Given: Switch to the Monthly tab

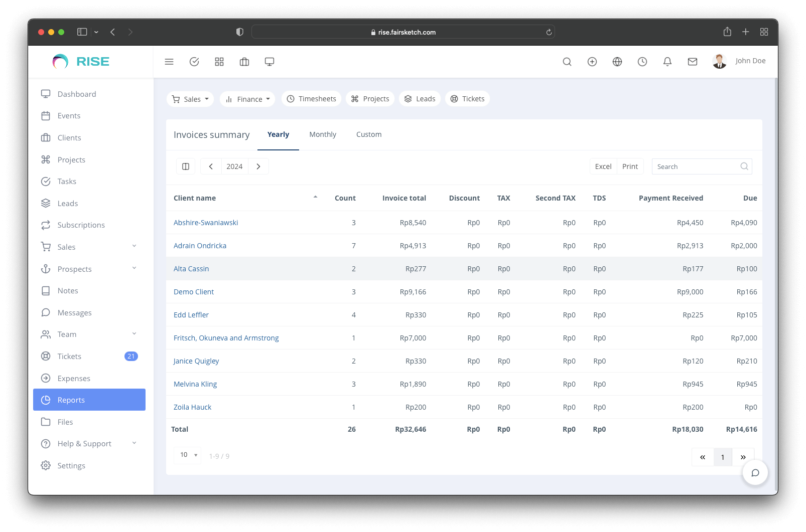Looking at the screenshot, I should pos(323,134).
